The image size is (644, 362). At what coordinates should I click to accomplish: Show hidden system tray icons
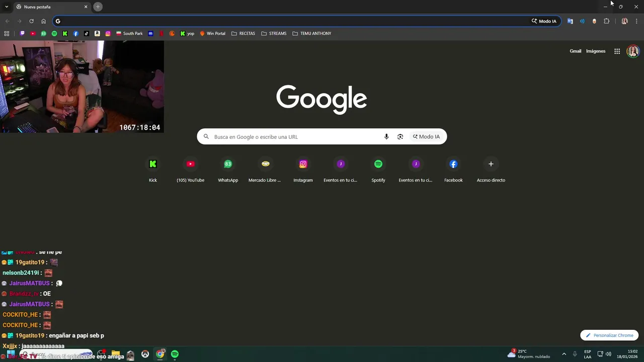click(x=564, y=354)
